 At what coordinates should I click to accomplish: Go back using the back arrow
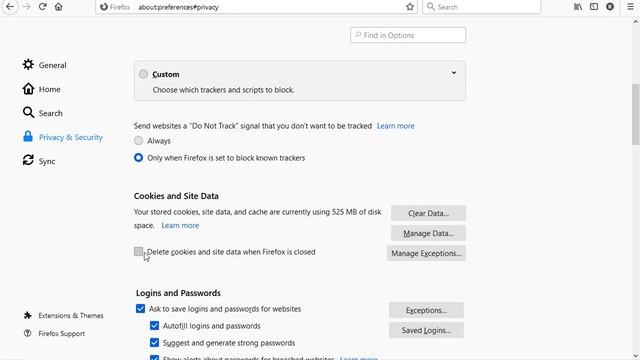click(x=10, y=7)
